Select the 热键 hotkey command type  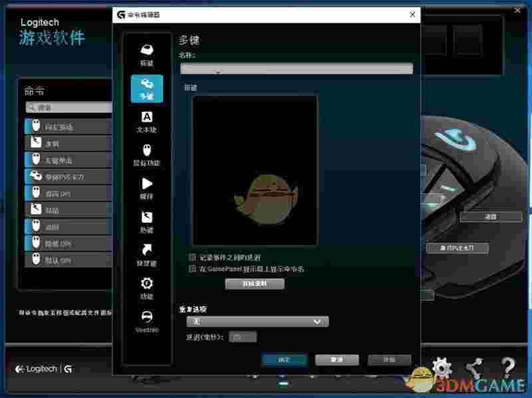click(x=148, y=221)
